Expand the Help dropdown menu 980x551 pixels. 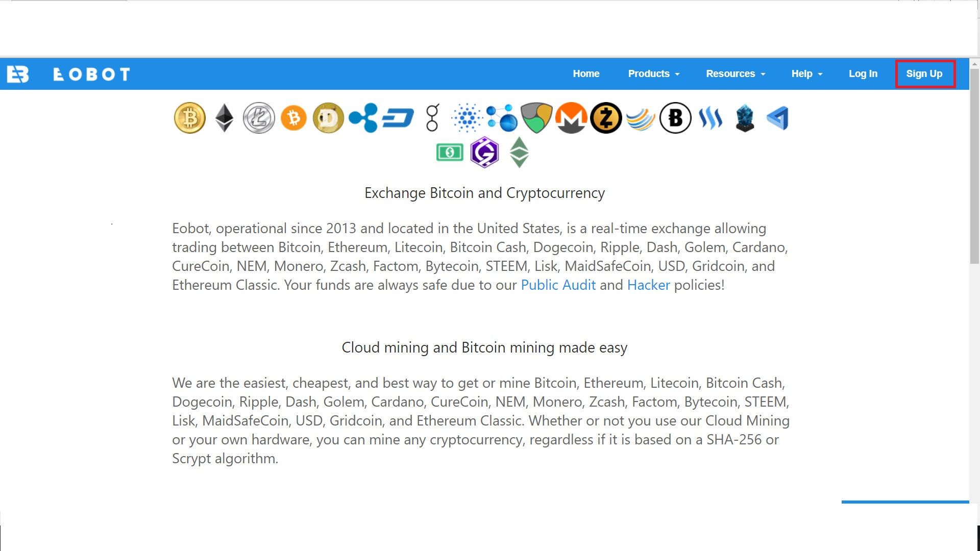807,73
